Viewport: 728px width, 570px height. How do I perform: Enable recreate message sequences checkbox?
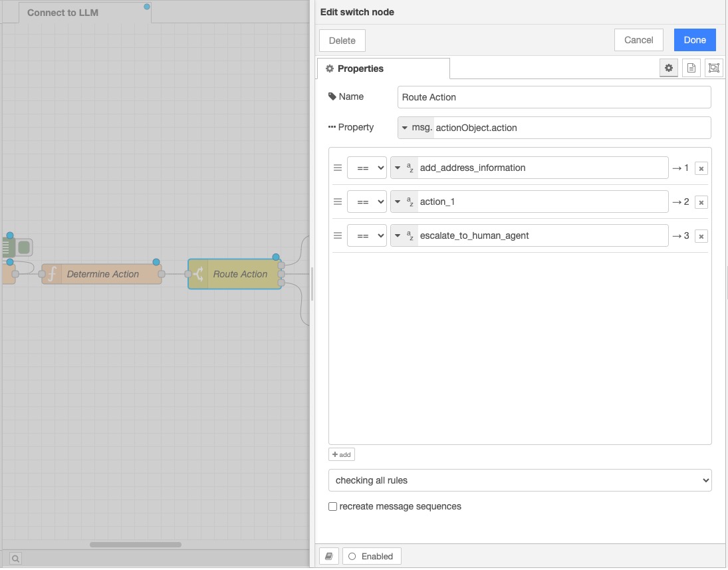(x=333, y=507)
